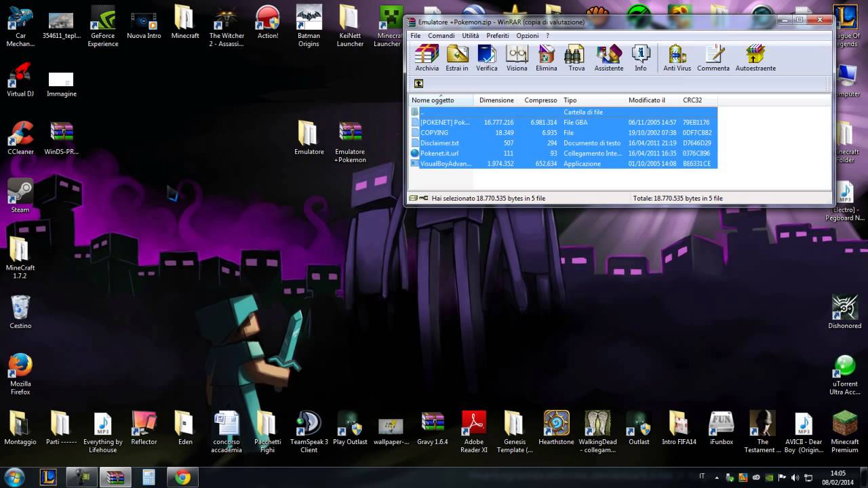The image size is (868, 488).
Task: Select the Disclaimer.txt file row
Action: 563,143
